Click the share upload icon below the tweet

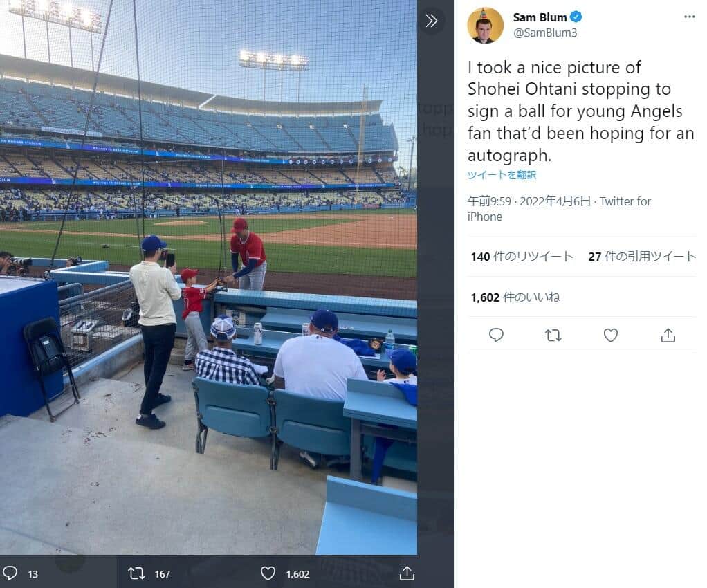(x=668, y=336)
